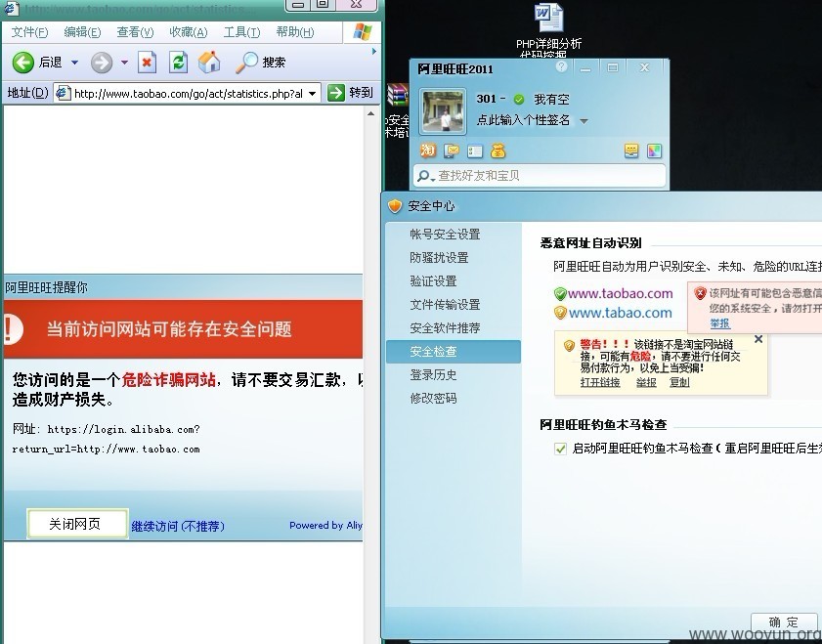Image resolution: width=822 pixels, height=644 pixels.
Task: Click the green shield icon beside www.taobao.com
Action: (x=560, y=293)
